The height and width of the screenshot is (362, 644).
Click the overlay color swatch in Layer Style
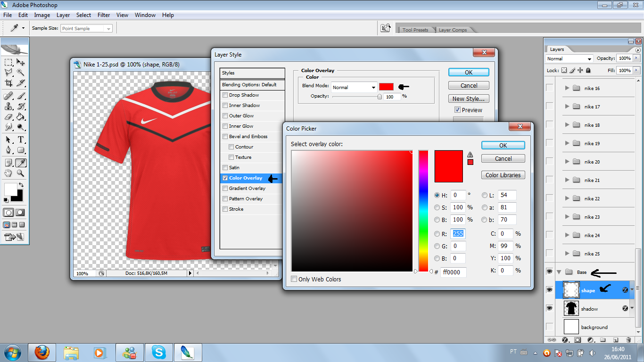[x=386, y=87]
